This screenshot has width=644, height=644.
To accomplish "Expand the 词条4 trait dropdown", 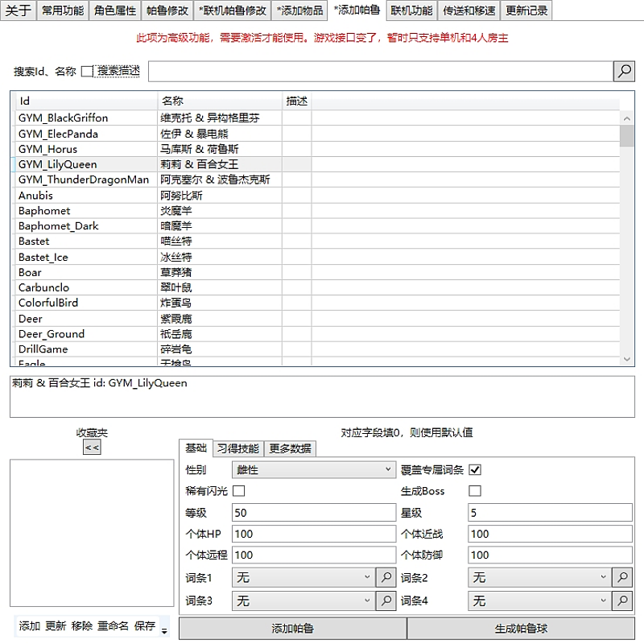I will [x=603, y=599].
